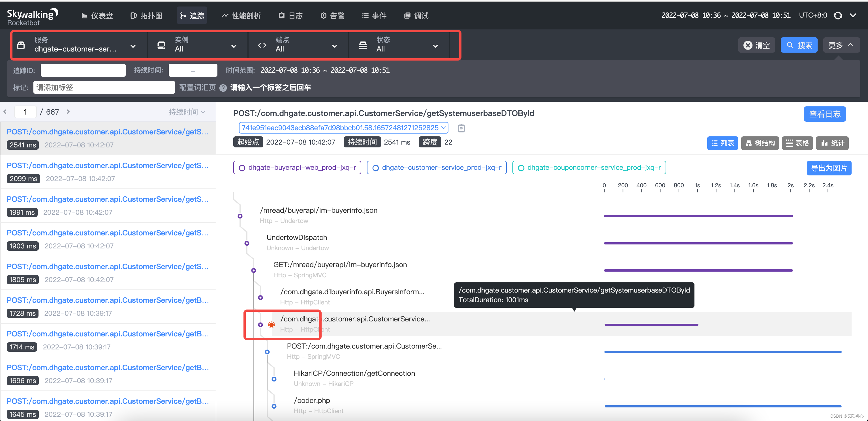Open the 实例 instance dropdown
868x421 pixels.
pyautogui.click(x=197, y=45)
